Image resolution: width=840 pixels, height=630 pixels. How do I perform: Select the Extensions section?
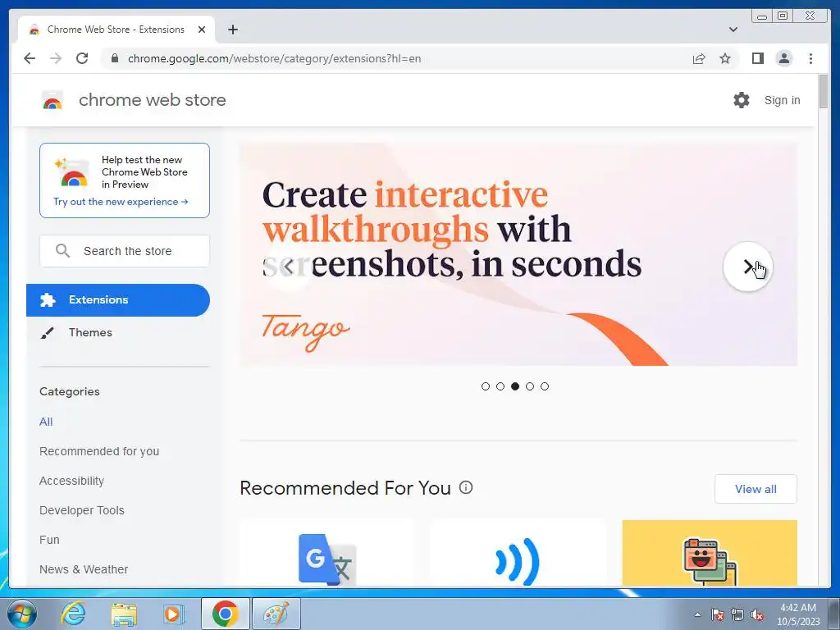pyautogui.click(x=118, y=300)
